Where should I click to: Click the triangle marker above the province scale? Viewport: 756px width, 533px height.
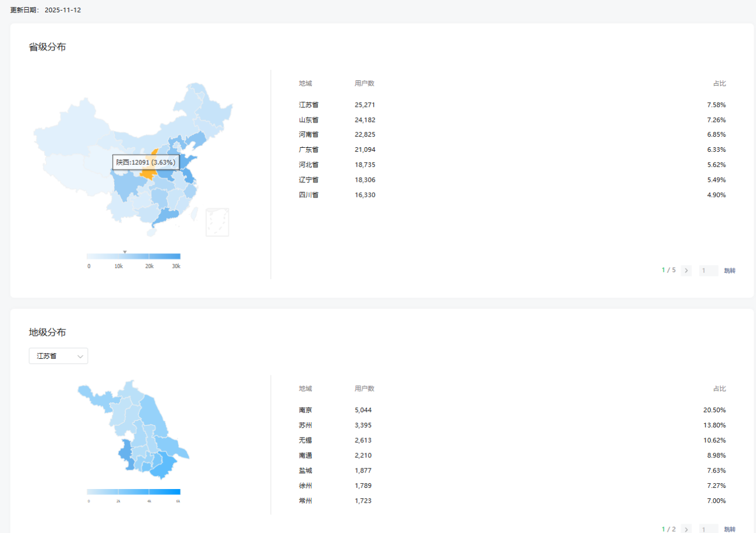point(125,252)
